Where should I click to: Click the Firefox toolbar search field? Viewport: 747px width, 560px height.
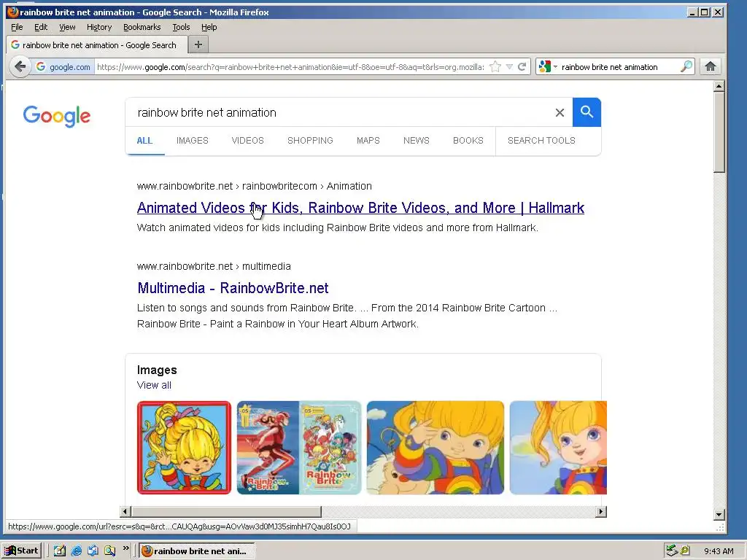[619, 66]
